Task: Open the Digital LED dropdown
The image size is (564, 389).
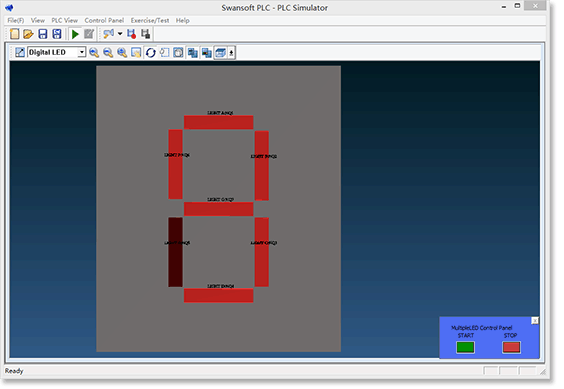Action: [x=56, y=53]
